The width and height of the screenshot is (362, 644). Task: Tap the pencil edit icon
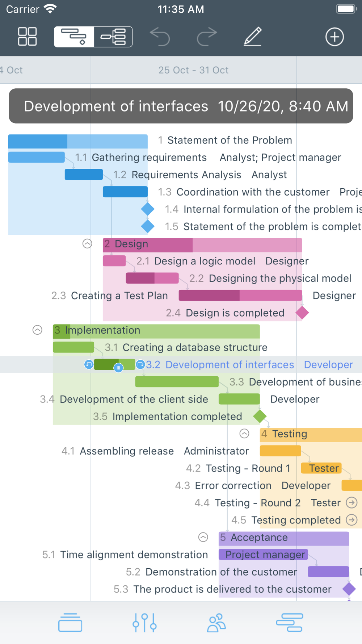tap(252, 37)
